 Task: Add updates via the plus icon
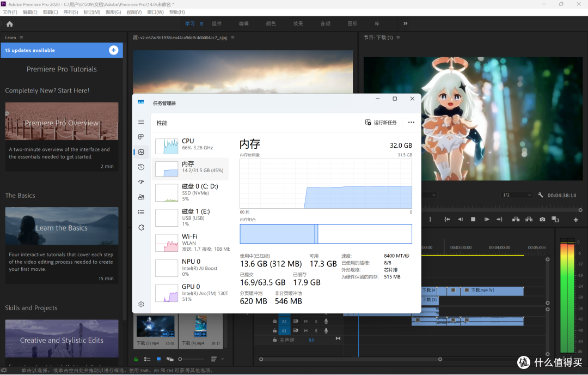[x=114, y=50]
